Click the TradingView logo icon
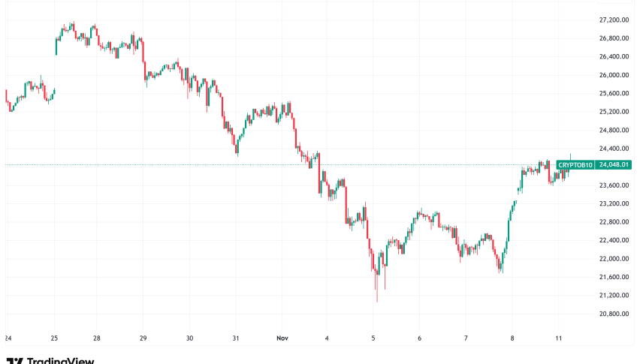This screenshot has width=640, height=364. (12, 361)
